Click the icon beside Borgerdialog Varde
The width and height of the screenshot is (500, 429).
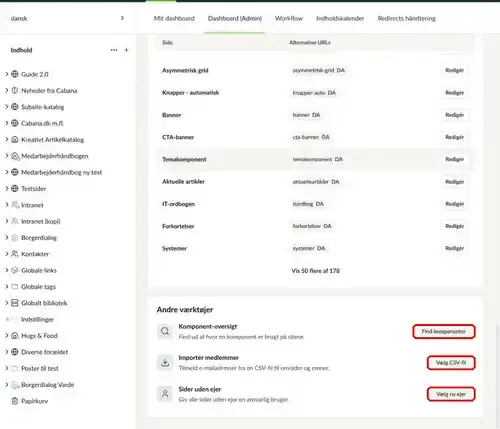tap(15, 384)
